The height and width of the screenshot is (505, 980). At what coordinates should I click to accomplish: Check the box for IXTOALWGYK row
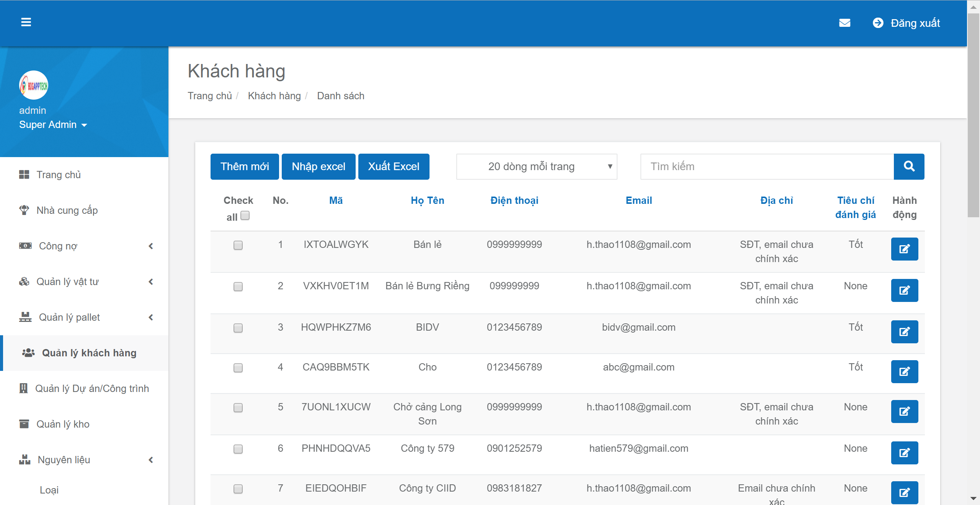(238, 245)
